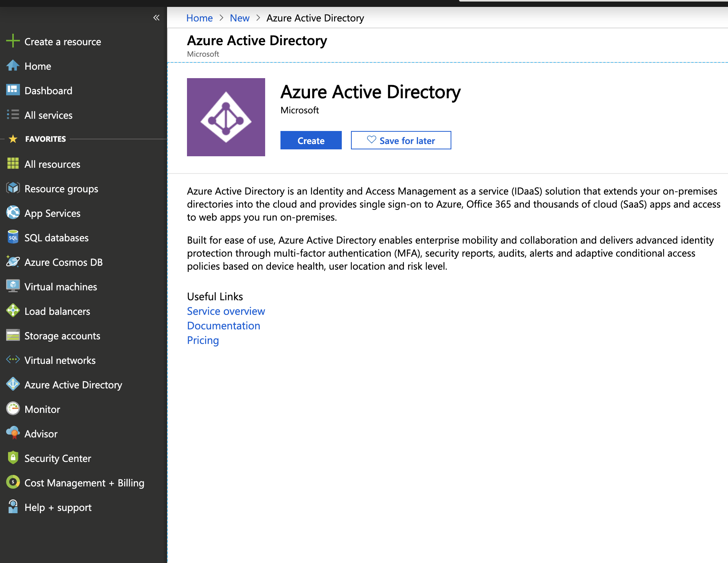Click the All resources grid icon
Screen dimensions: 728x563
[x=13, y=164]
